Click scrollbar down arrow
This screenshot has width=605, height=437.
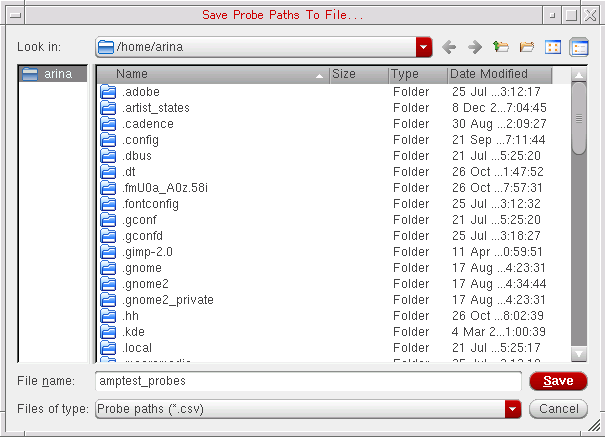click(x=579, y=354)
